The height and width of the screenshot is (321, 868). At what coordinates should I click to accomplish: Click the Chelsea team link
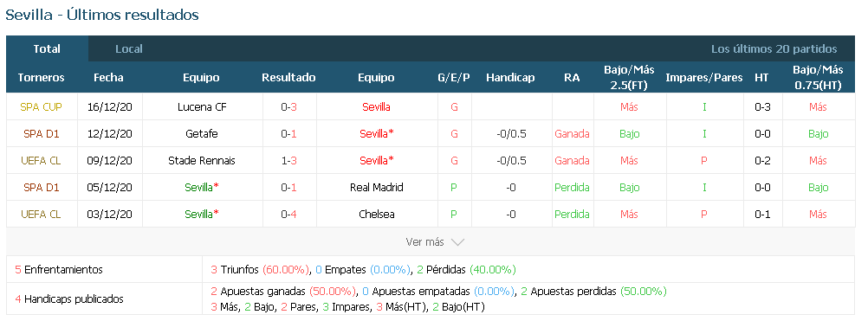pos(377,215)
